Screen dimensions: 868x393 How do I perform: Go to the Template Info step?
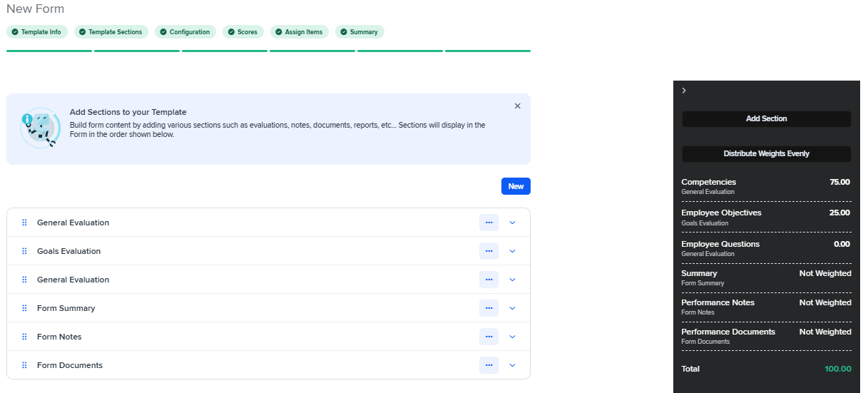pyautogui.click(x=36, y=32)
